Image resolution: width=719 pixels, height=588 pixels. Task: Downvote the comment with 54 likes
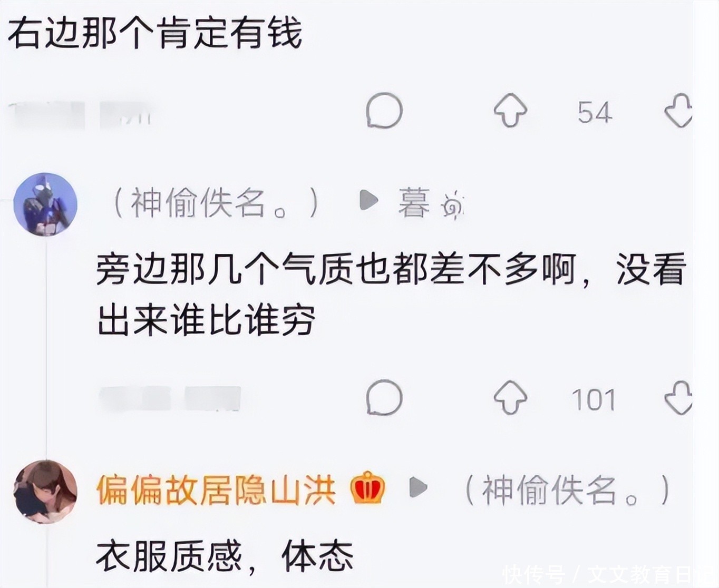click(x=678, y=110)
